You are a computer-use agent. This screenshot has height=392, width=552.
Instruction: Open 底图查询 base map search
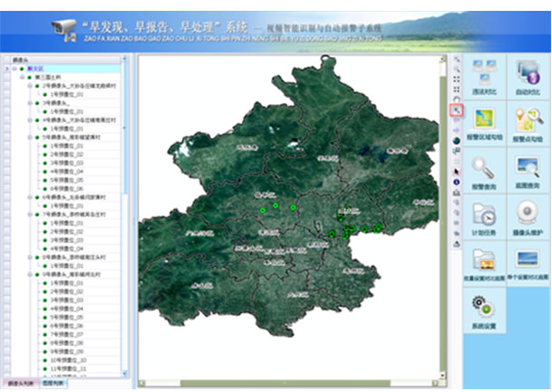click(x=528, y=170)
